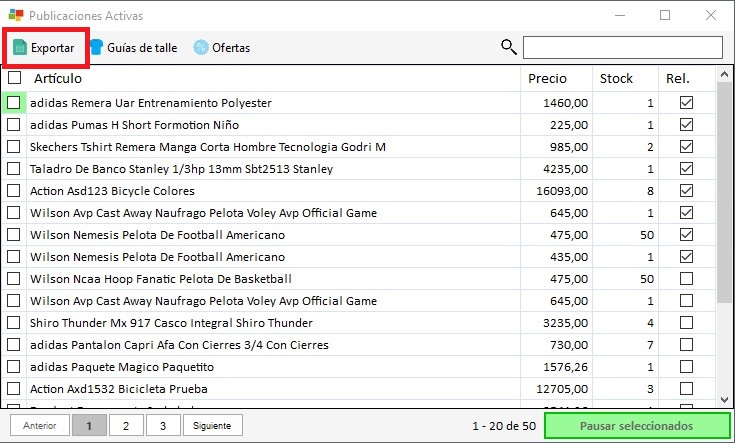Click price cell 12705,00

[562, 389]
